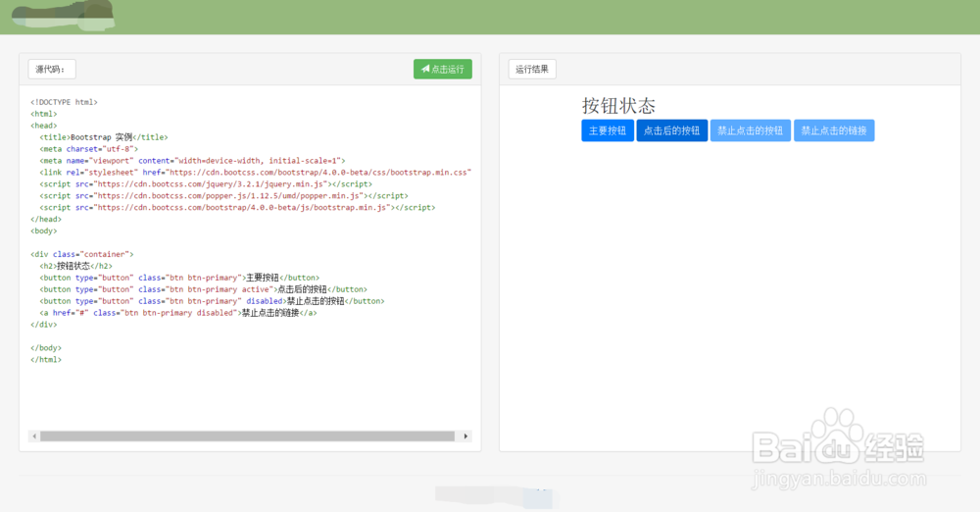Click the popper.min.js script line

point(223,196)
